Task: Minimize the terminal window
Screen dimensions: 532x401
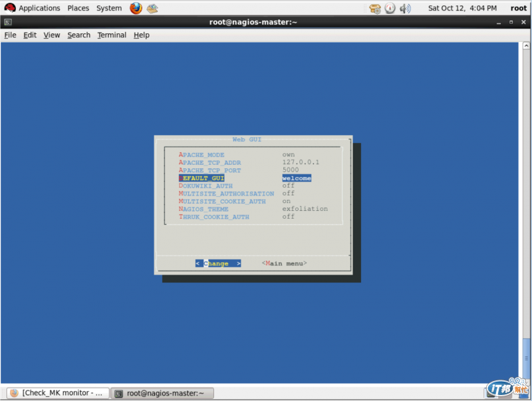Action: [x=498, y=23]
